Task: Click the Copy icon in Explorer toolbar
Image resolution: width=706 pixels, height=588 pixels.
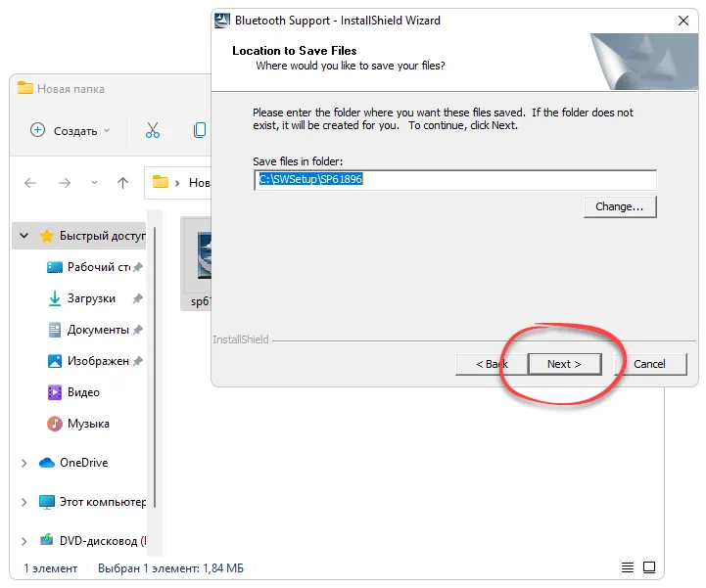Action: (200, 130)
